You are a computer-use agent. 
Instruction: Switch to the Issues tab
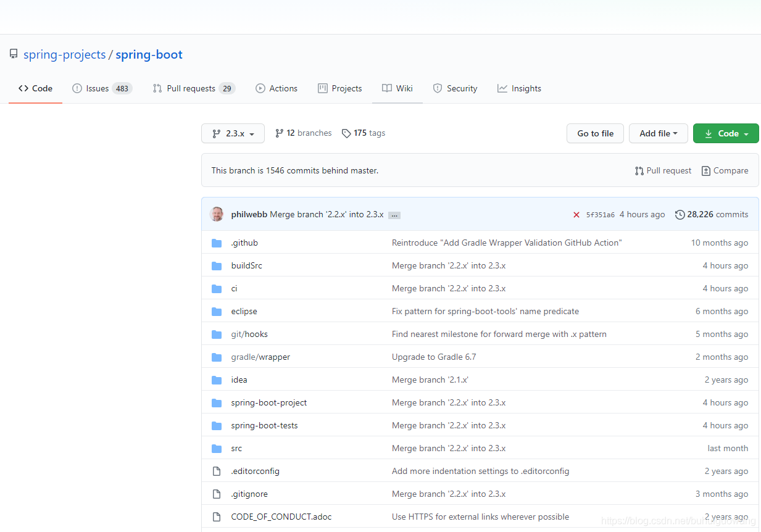[96, 88]
